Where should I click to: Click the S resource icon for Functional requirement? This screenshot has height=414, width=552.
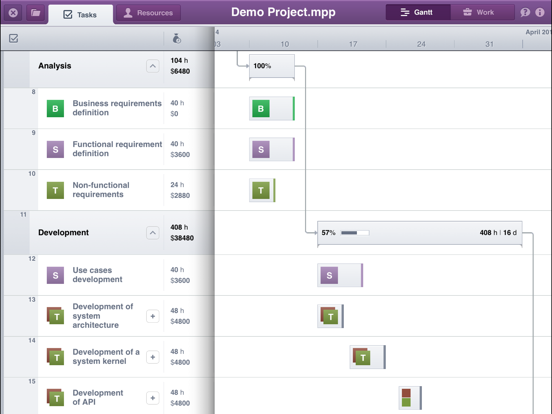click(55, 149)
